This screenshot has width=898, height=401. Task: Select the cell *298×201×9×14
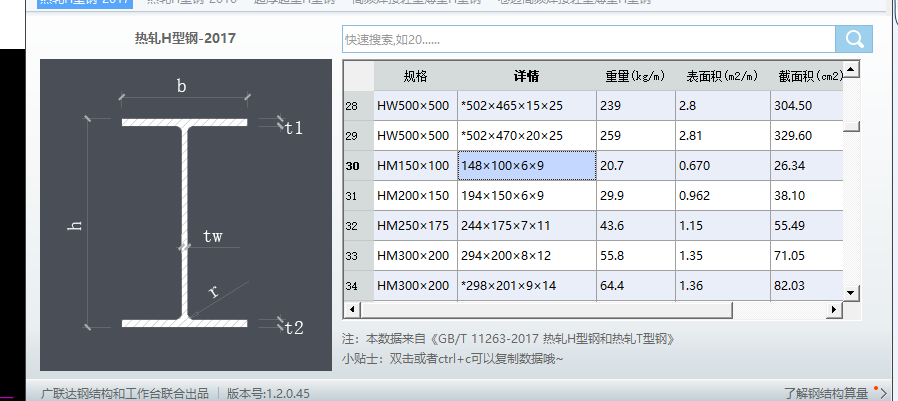527,285
